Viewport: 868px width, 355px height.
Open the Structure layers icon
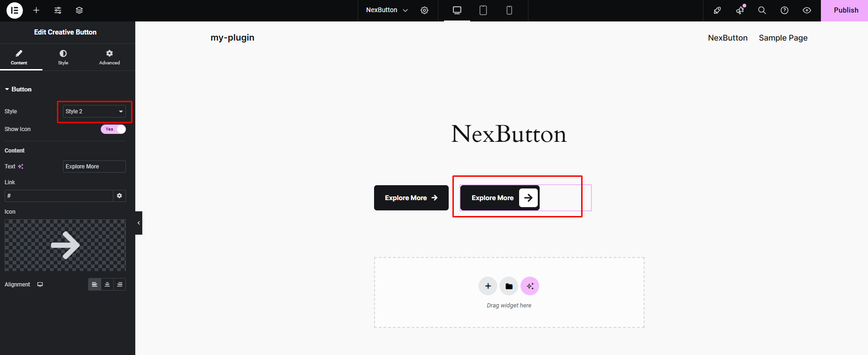79,10
